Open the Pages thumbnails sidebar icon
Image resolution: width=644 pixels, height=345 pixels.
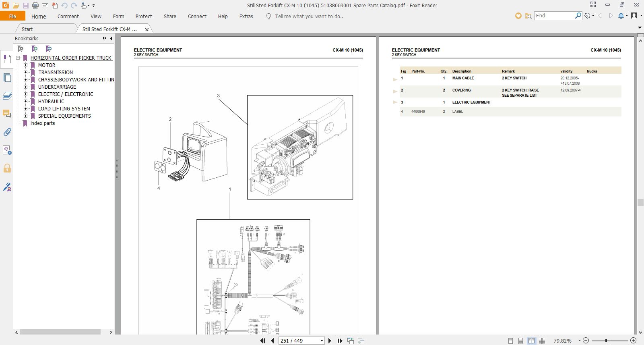click(7, 78)
